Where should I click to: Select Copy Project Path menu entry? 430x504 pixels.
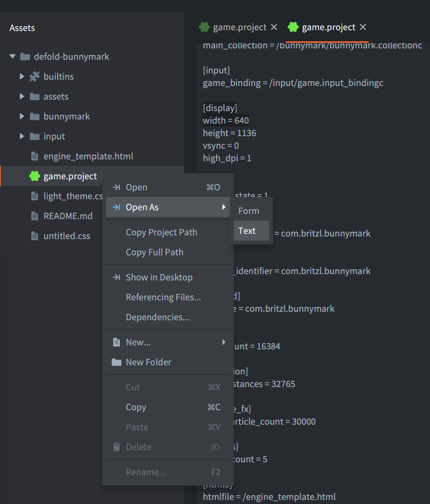[x=162, y=232]
